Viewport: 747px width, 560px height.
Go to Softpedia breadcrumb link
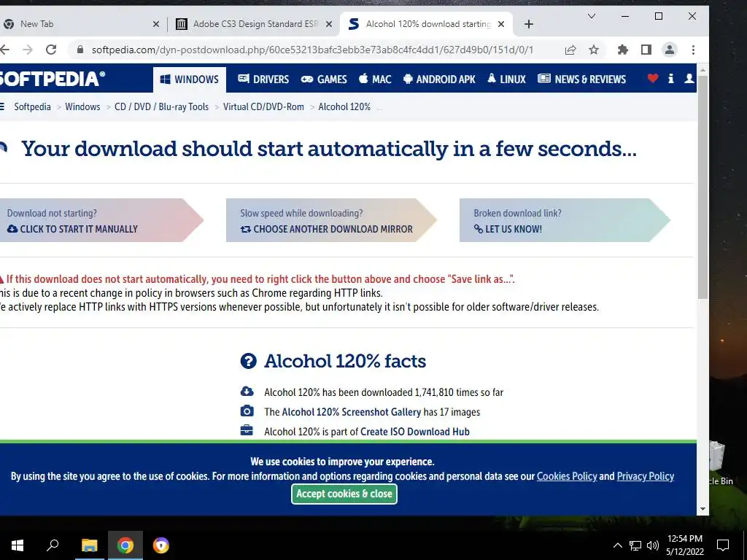point(32,106)
